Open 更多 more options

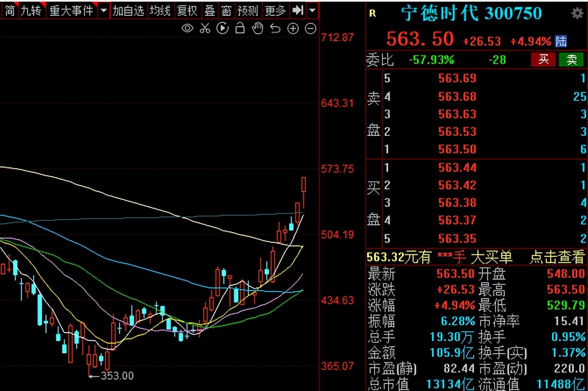pos(275,10)
